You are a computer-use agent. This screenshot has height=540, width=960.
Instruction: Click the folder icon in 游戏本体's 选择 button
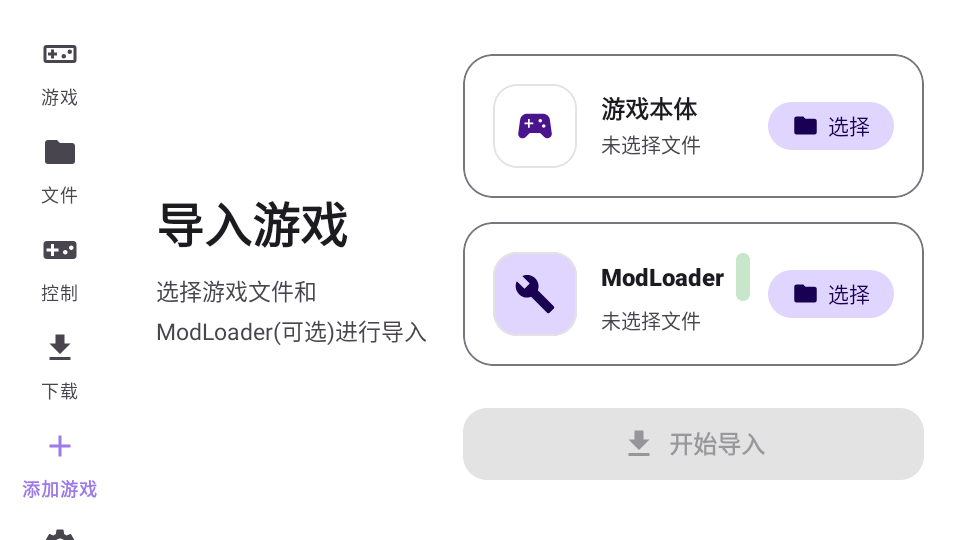805,126
